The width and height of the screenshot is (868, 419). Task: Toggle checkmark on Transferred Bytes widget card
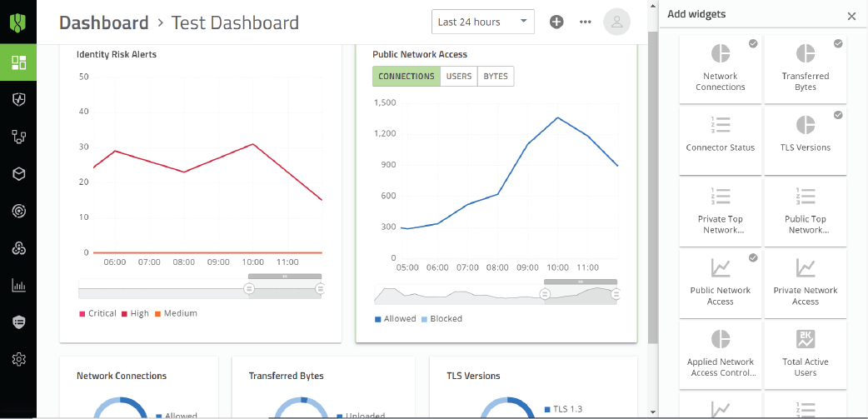coord(838,43)
